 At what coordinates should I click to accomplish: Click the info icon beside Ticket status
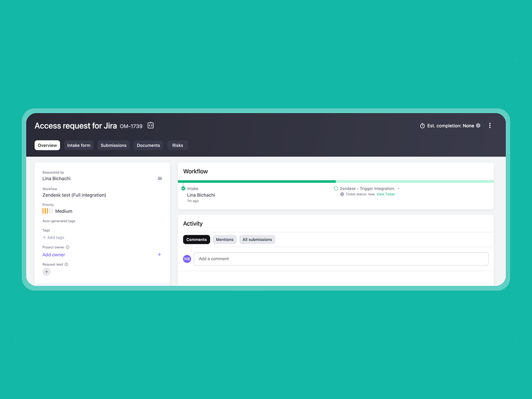click(342, 194)
